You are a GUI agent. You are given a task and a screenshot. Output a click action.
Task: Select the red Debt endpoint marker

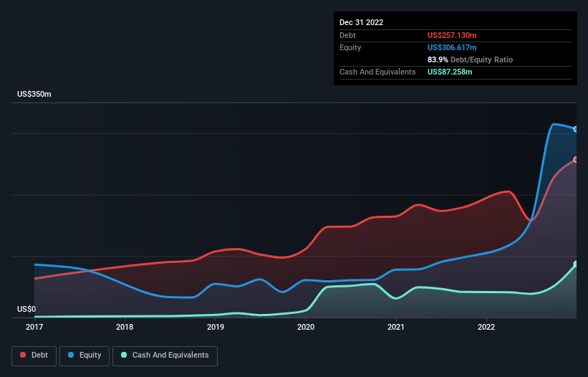coord(576,159)
